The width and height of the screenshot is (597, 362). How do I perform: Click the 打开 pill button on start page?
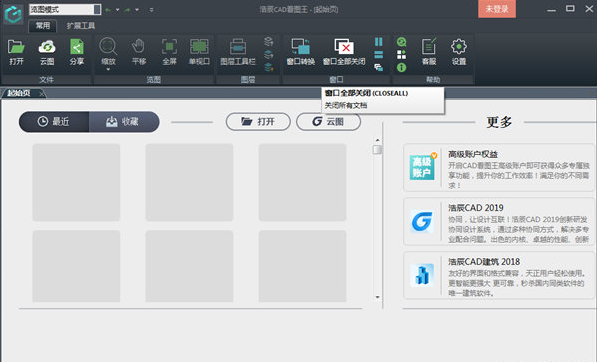point(258,122)
